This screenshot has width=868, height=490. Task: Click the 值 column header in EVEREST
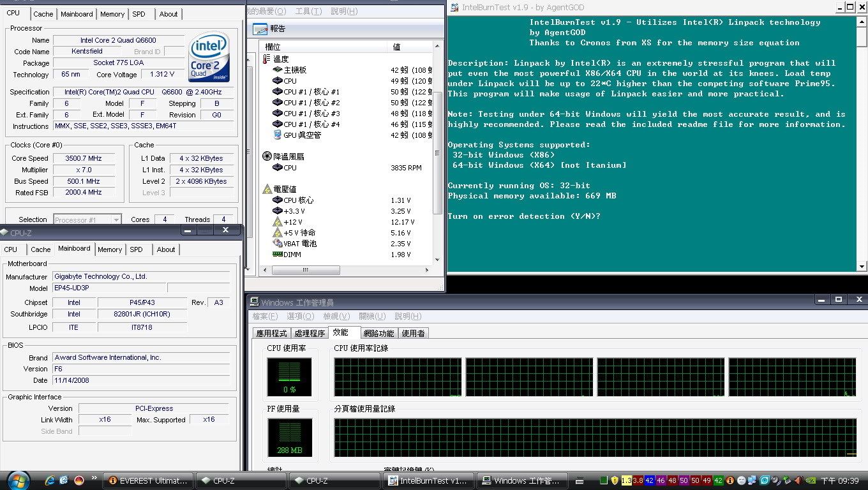tap(410, 47)
